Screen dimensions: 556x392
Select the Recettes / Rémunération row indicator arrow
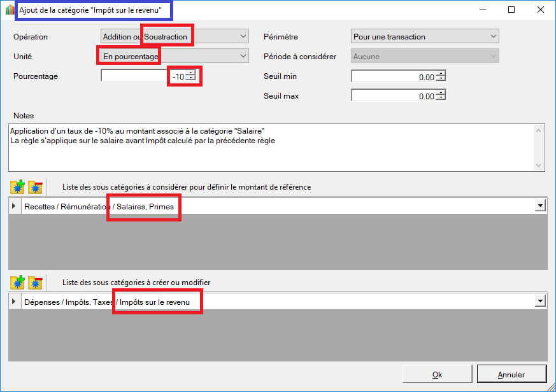[x=15, y=206]
